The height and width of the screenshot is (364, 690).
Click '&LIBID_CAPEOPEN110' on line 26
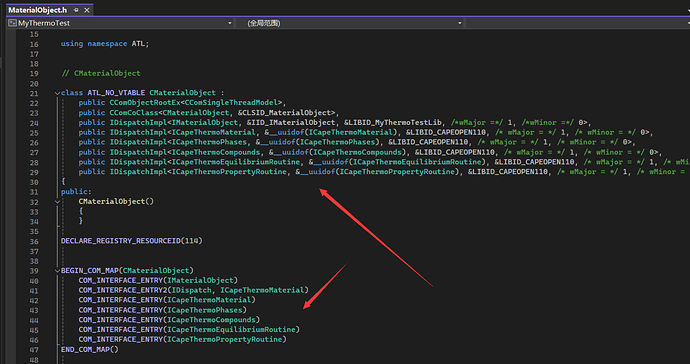click(428, 142)
